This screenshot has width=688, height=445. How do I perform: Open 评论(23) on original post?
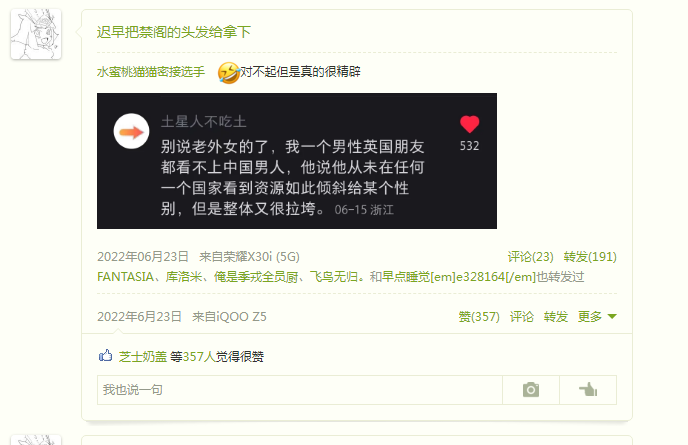(530, 257)
